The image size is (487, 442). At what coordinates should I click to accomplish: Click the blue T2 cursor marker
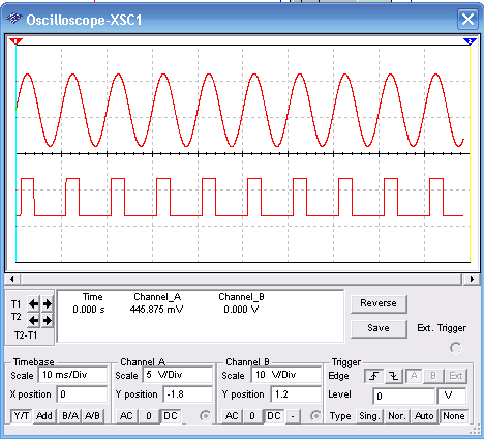coord(470,41)
